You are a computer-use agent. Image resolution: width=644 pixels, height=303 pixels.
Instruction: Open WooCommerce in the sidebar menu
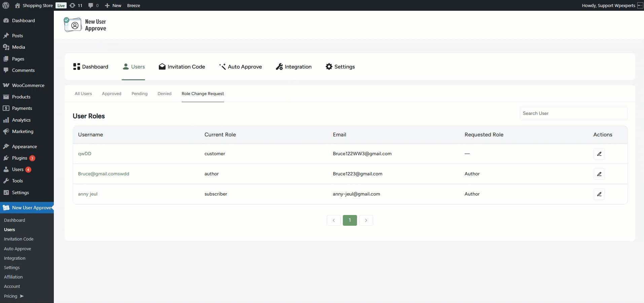[28, 85]
